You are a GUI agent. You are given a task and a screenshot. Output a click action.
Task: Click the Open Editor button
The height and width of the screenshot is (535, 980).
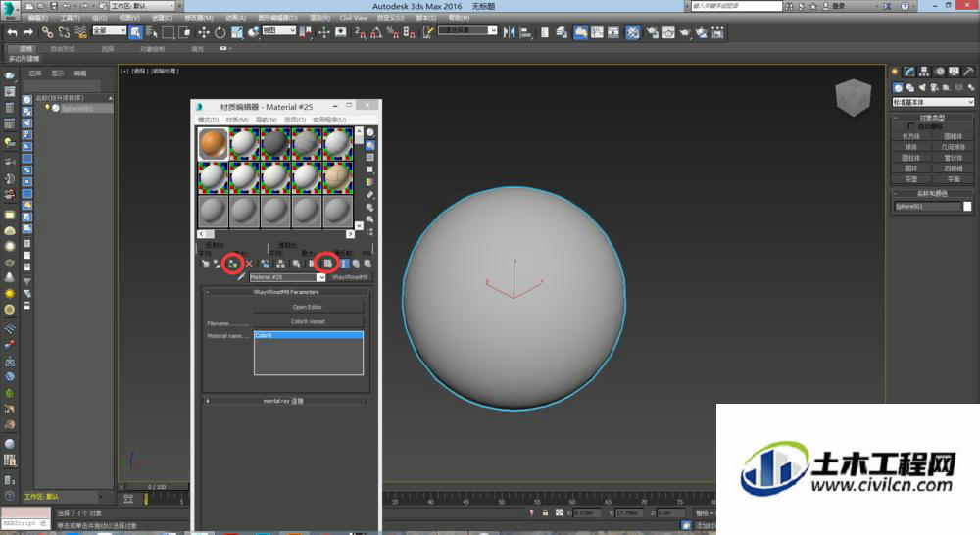pos(308,307)
